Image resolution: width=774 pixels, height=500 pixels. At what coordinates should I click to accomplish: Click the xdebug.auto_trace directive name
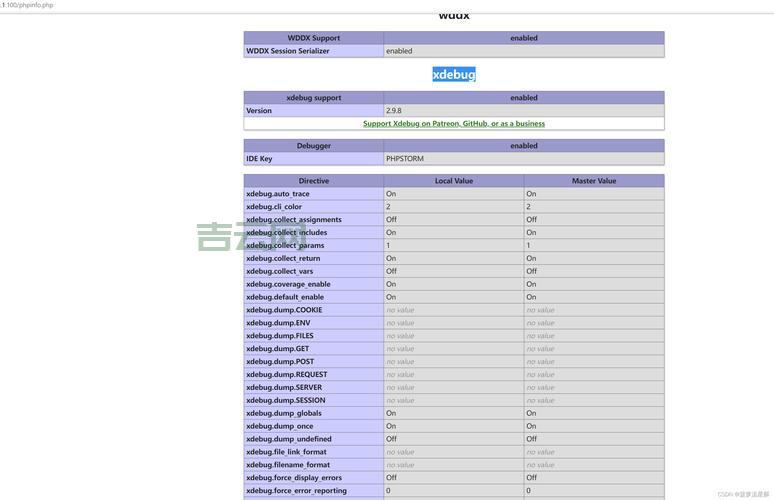[277, 194]
